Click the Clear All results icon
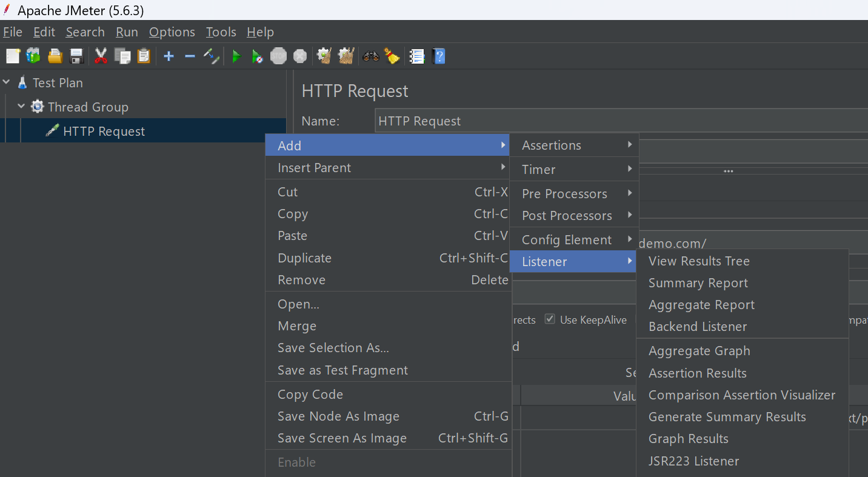 [x=346, y=56]
